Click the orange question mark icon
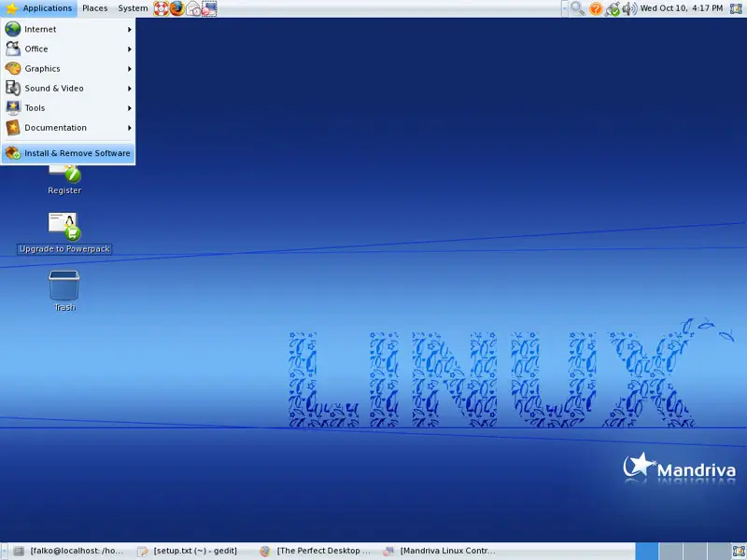The image size is (747, 560). point(596,8)
